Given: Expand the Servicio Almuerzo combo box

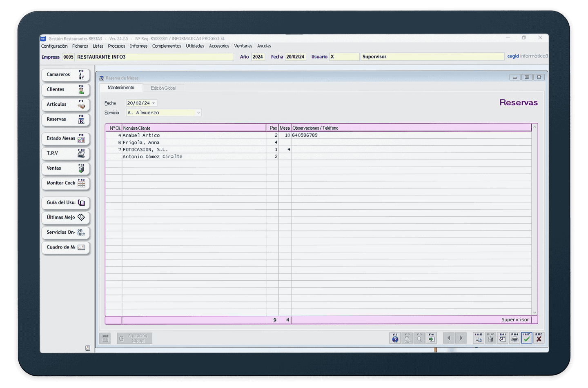Looking at the screenshot, I should pos(198,113).
